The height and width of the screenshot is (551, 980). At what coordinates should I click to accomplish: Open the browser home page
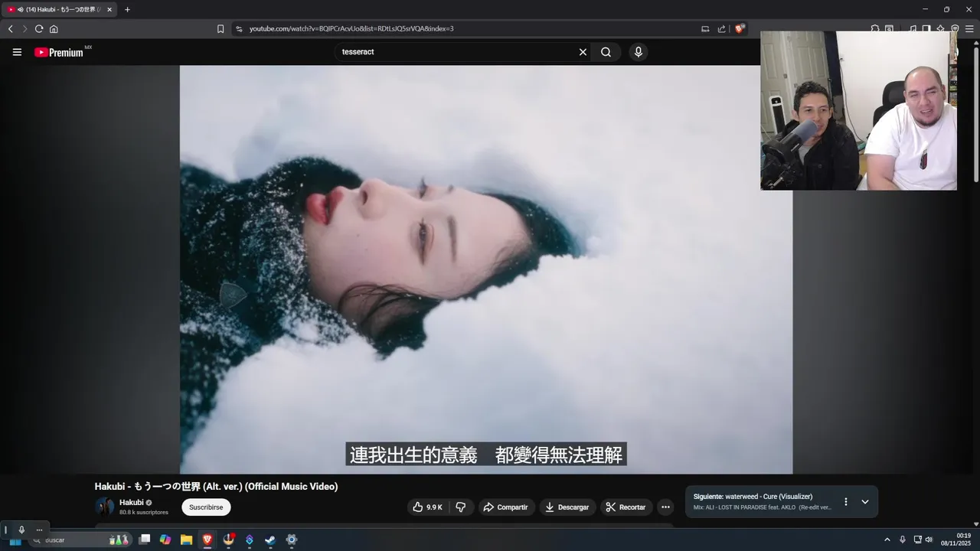pyautogui.click(x=54, y=29)
